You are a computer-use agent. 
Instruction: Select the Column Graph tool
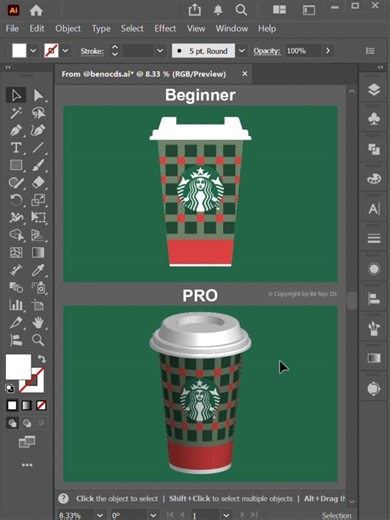click(x=16, y=305)
